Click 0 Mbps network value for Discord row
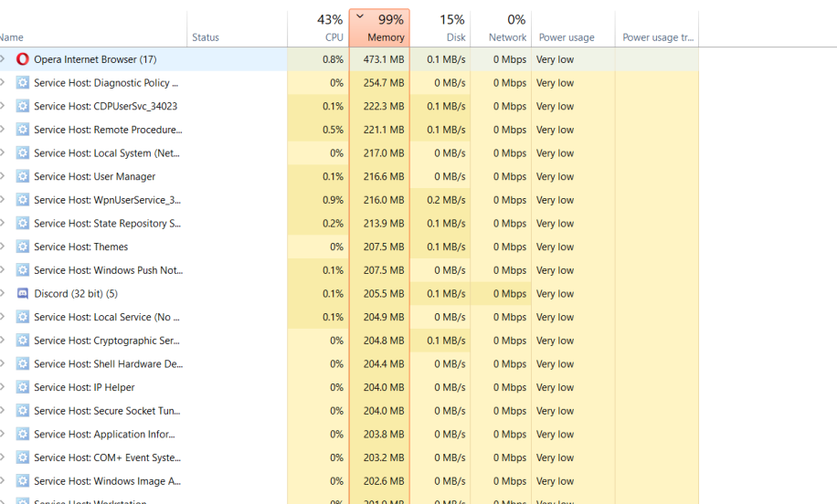Image resolution: width=837 pixels, height=504 pixels. [x=510, y=293]
